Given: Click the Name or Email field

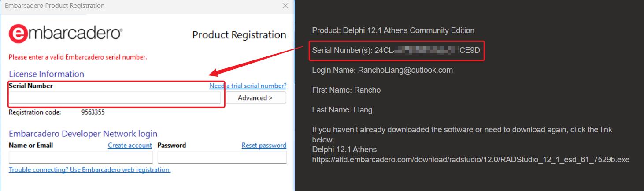Looking at the screenshot, I should tap(81, 157).
